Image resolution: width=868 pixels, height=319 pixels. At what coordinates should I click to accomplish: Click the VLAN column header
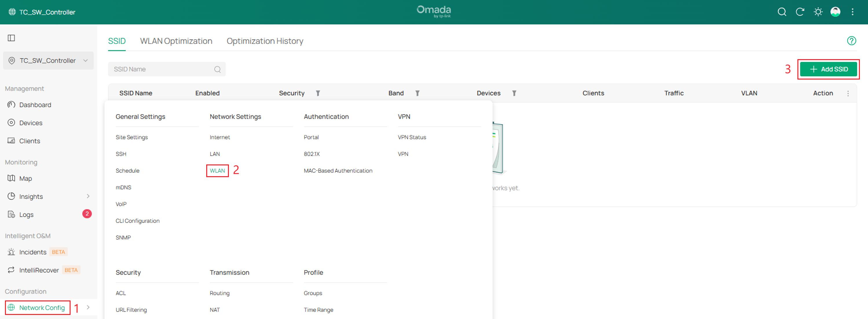tap(749, 93)
